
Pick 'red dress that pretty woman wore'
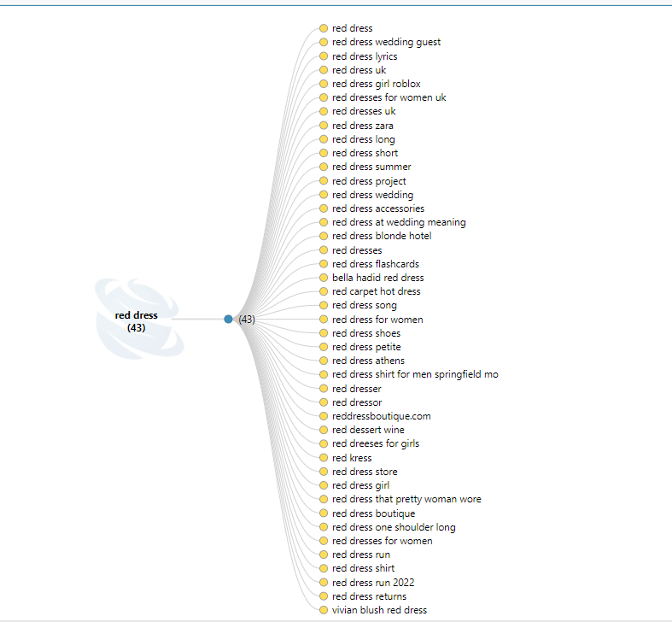pyautogui.click(x=406, y=499)
